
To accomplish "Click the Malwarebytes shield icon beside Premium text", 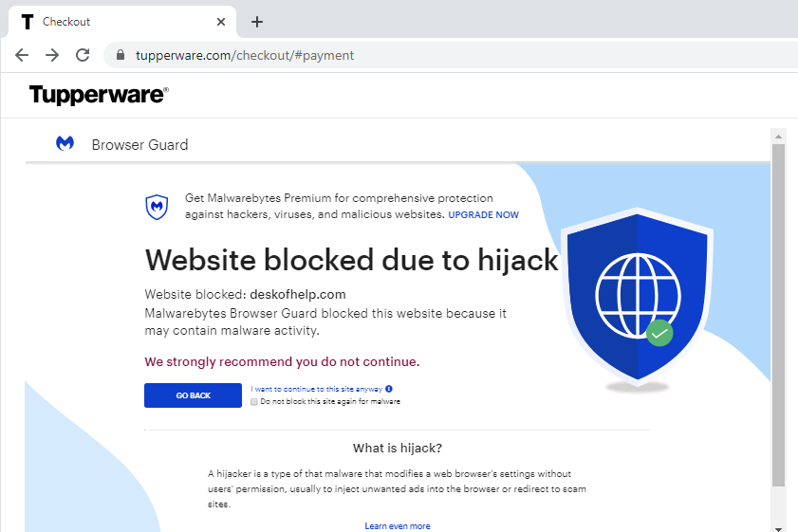I will (157, 207).
